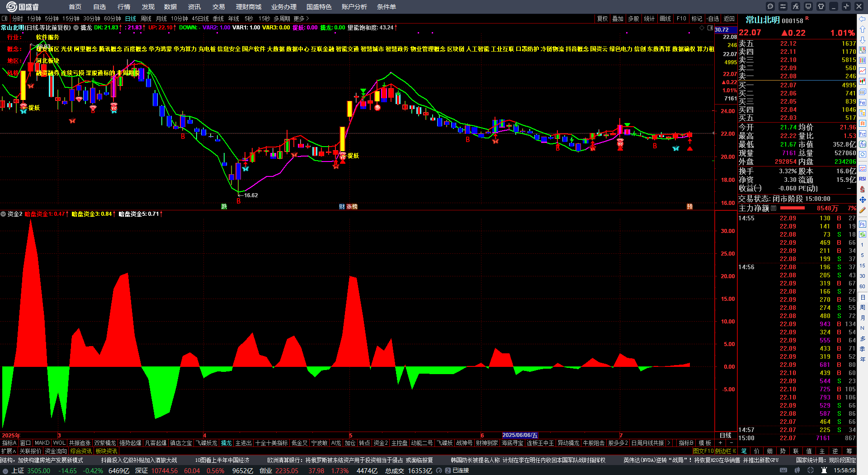Open the settings sliders icon in title bar
The image size is (868, 475).
(x=783, y=6)
